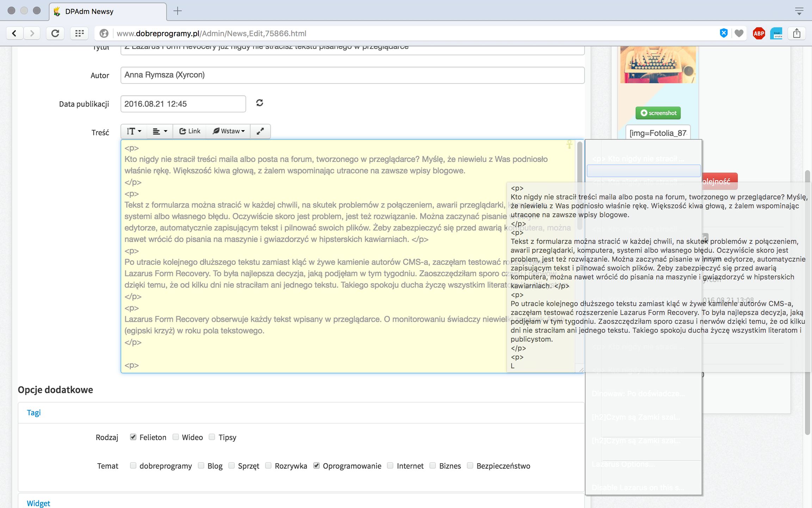Click the Autor input field
This screenshot has height=508, width=812.
352,75
